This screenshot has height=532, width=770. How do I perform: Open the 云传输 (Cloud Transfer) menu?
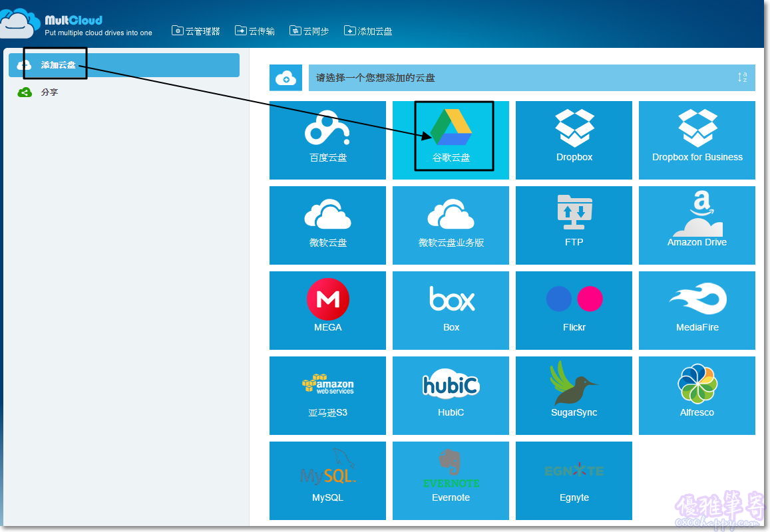tap(255, 31)
